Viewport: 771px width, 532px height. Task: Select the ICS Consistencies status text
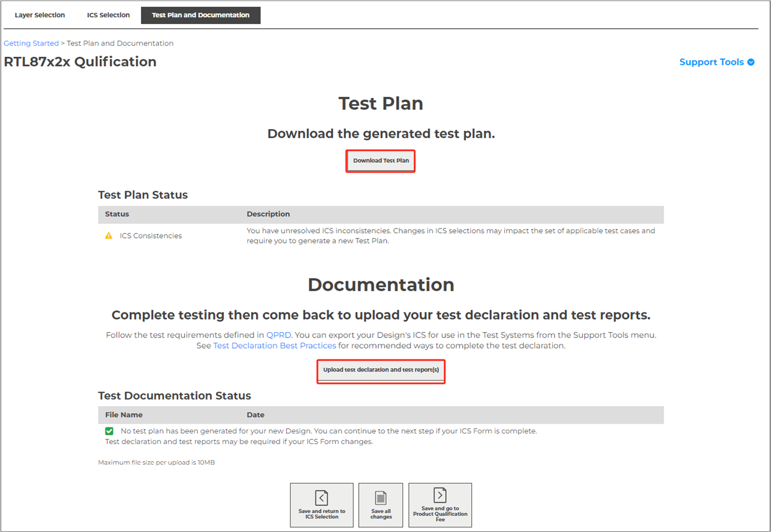(150, 236)
